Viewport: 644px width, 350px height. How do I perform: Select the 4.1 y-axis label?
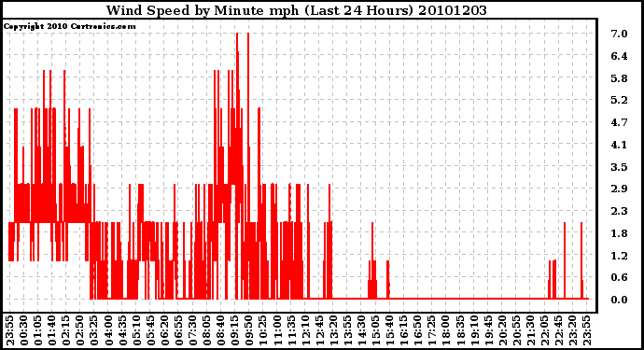pyautogui.click(x=619, y=145)
